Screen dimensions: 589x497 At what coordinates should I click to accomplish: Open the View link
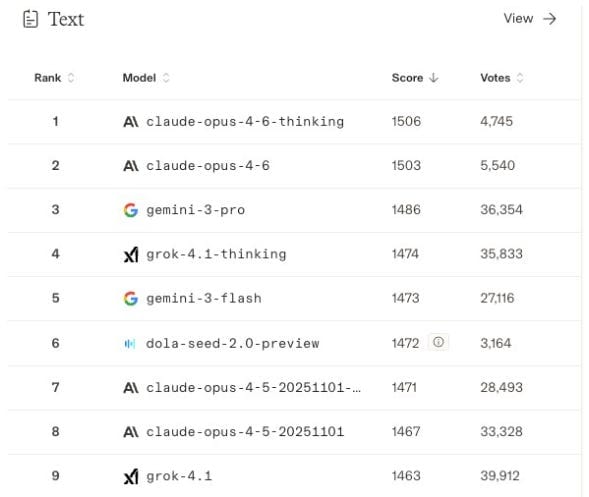tap(530, 18)
